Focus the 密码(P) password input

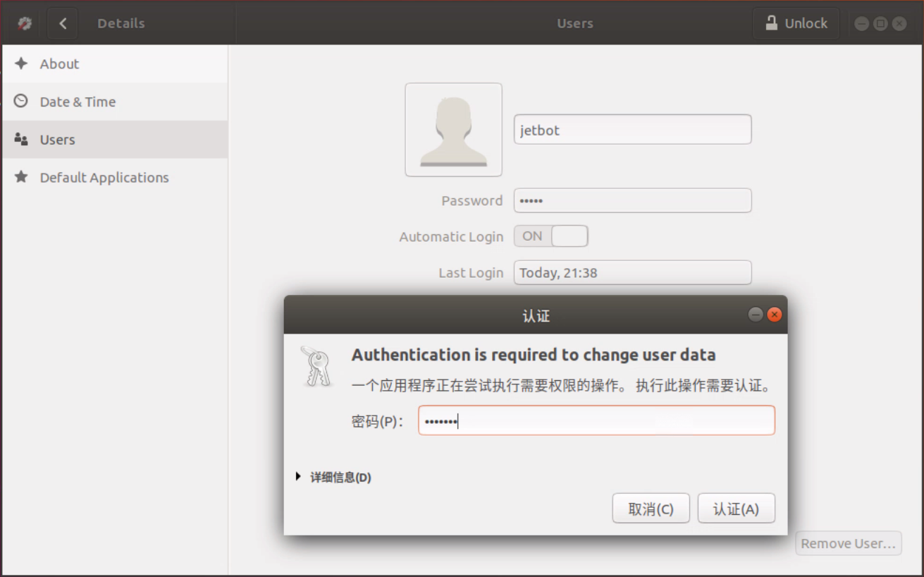(596, 420)
